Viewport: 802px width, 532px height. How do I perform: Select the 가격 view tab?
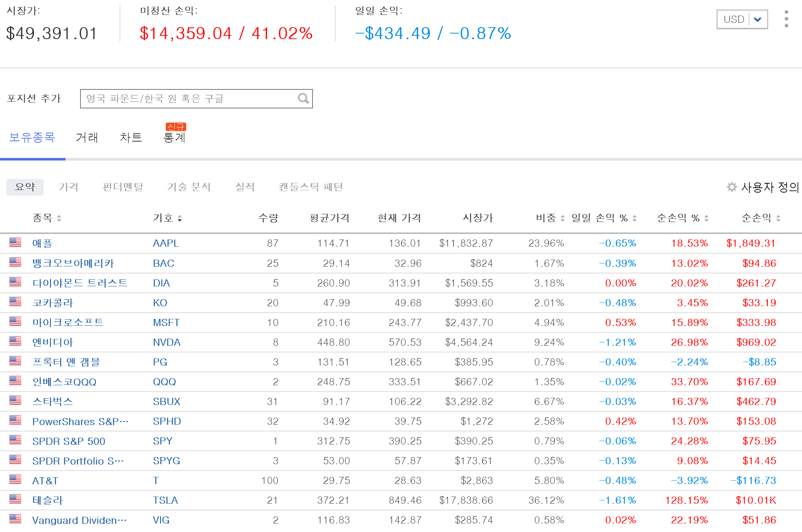pos(69,187)
